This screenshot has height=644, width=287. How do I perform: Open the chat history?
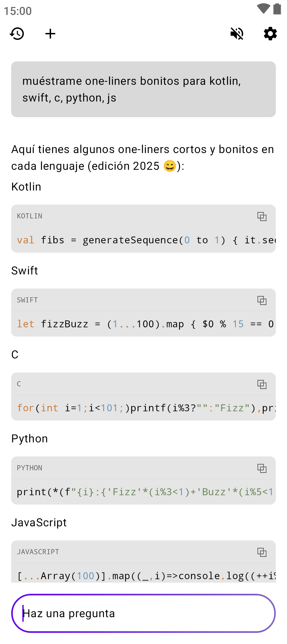tap(17, 34)
